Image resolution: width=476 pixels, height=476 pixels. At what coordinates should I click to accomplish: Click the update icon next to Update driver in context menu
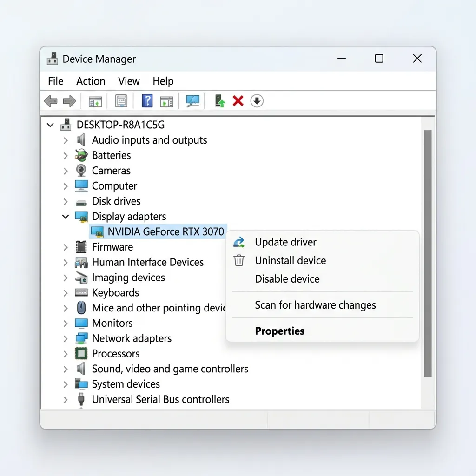[239, 242]
